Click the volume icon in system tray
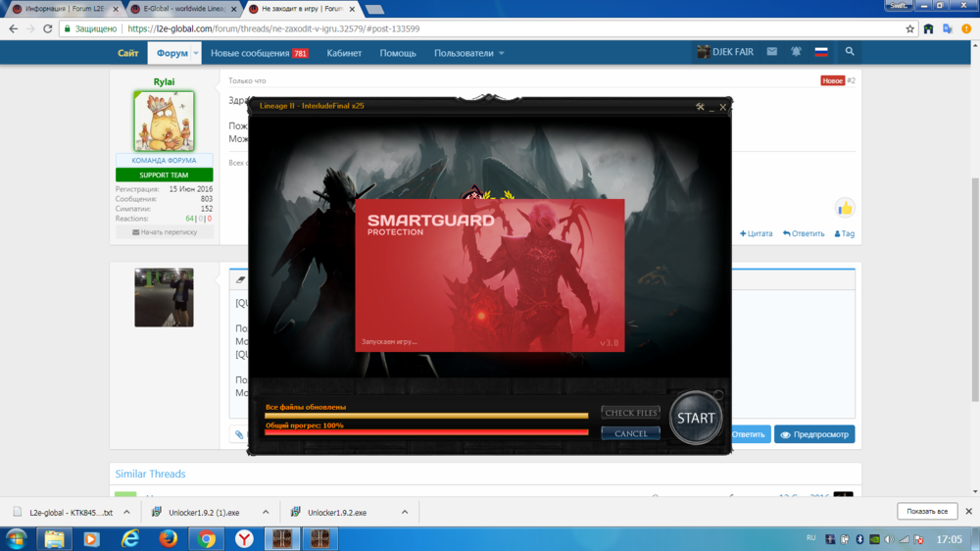This screenshot has width=980, height=551. tap(889, 539)
